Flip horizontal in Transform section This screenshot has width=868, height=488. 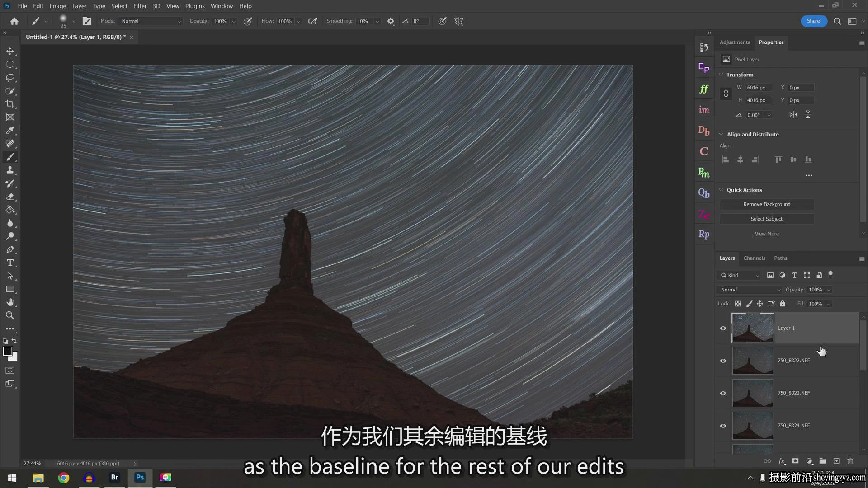click(x=793, y=115)
